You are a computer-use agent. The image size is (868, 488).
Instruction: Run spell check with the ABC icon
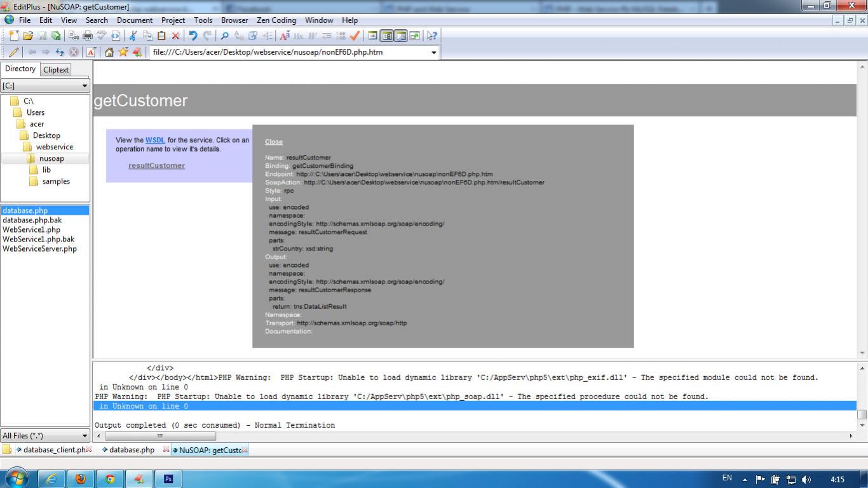[102, 36]
